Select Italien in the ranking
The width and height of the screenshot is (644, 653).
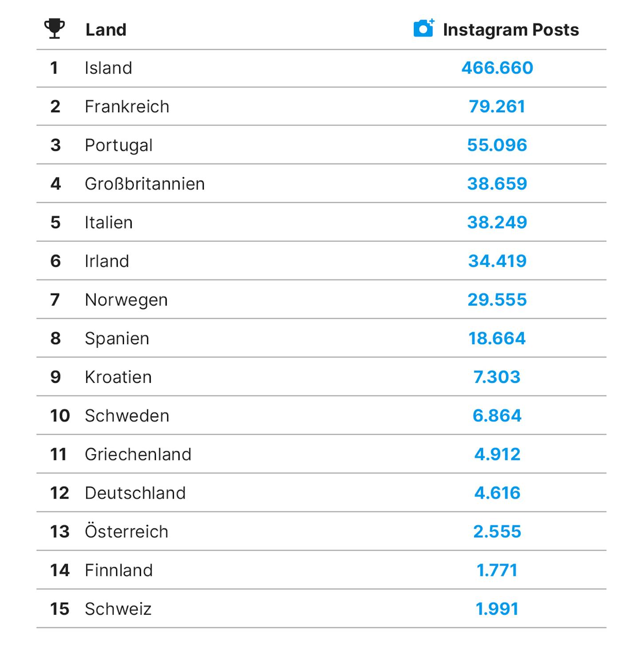[x=109, y=222]
